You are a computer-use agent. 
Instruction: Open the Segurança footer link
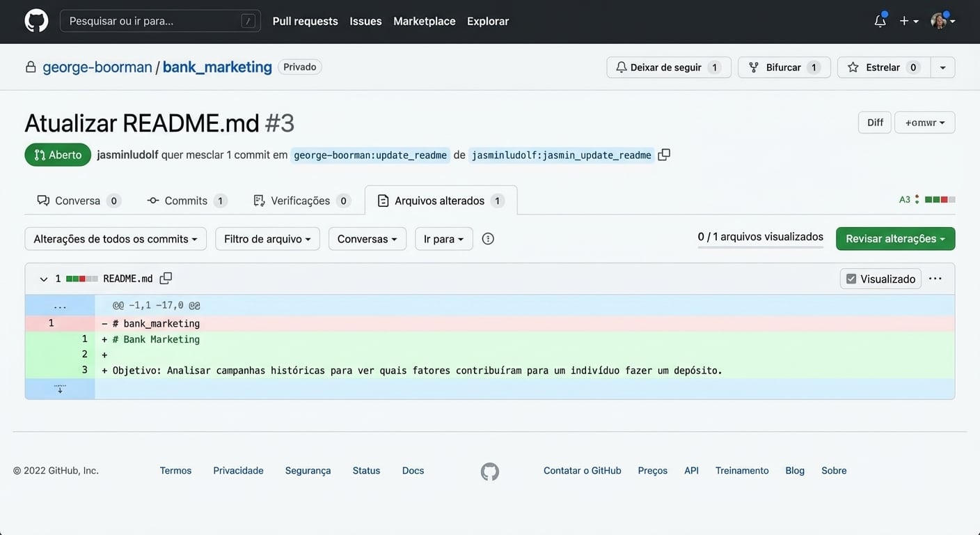(308, 471)
